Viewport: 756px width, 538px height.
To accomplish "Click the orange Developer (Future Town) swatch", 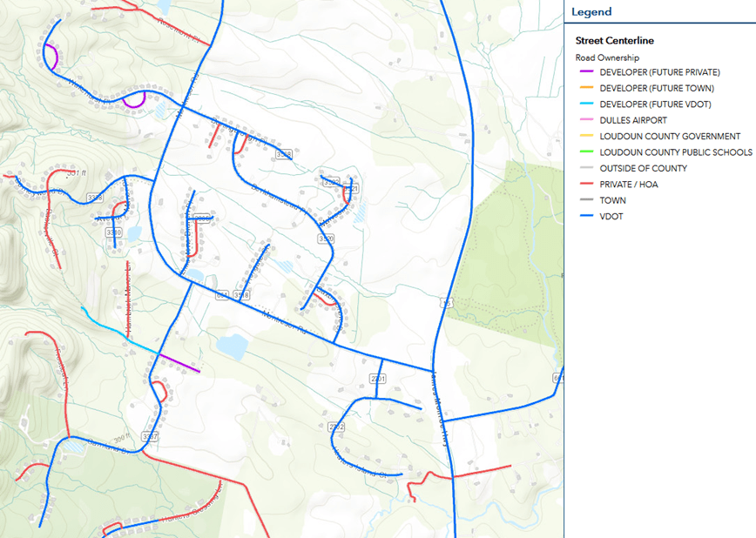I will [x=586, y=88].
